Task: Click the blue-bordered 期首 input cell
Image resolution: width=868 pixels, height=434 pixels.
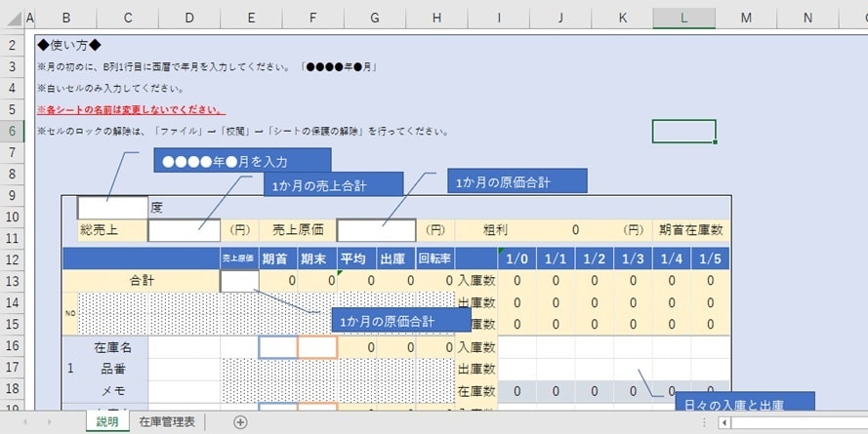Action: 278,347
